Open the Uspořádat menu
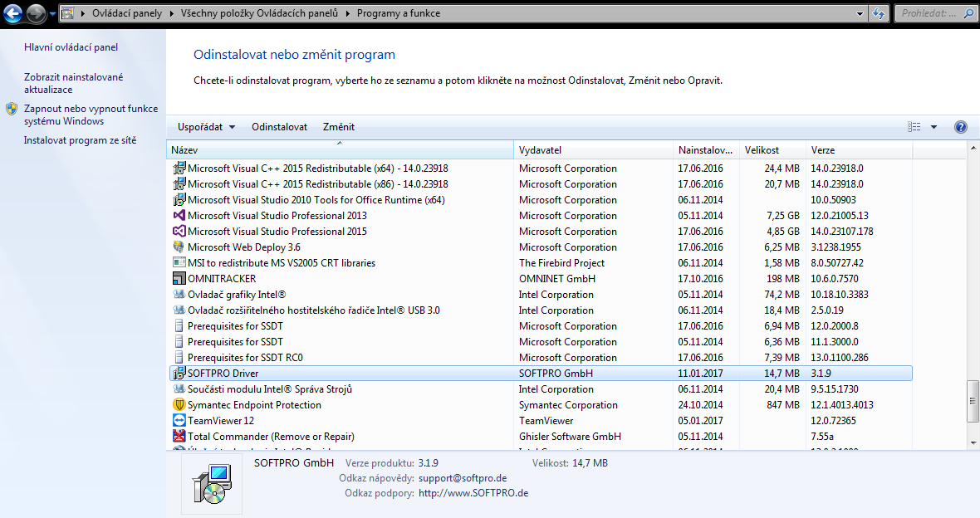Screen dimensions: 980x518 coord(206,127)
